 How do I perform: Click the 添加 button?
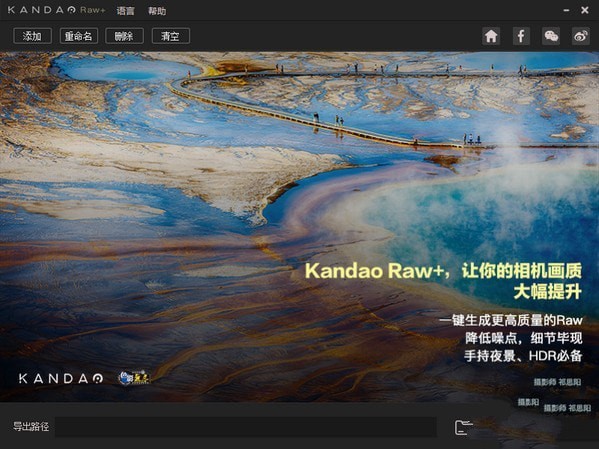(32, 36)
